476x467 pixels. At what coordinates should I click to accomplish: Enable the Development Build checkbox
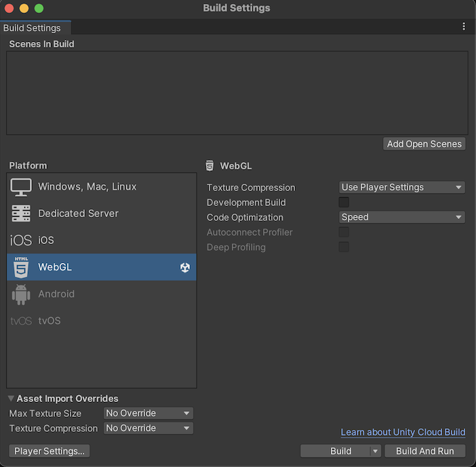click(x=344, y=203)
